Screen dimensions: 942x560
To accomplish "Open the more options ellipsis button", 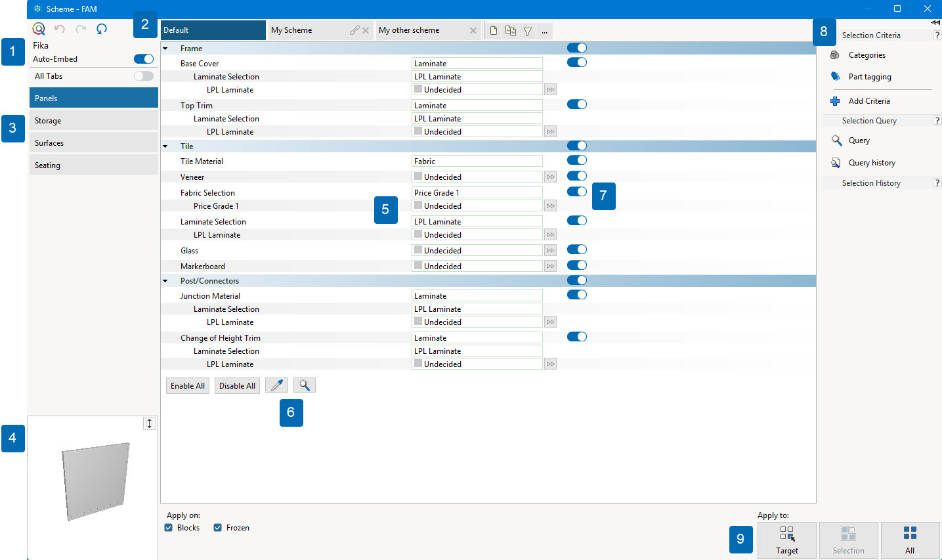I will (545, 31).
